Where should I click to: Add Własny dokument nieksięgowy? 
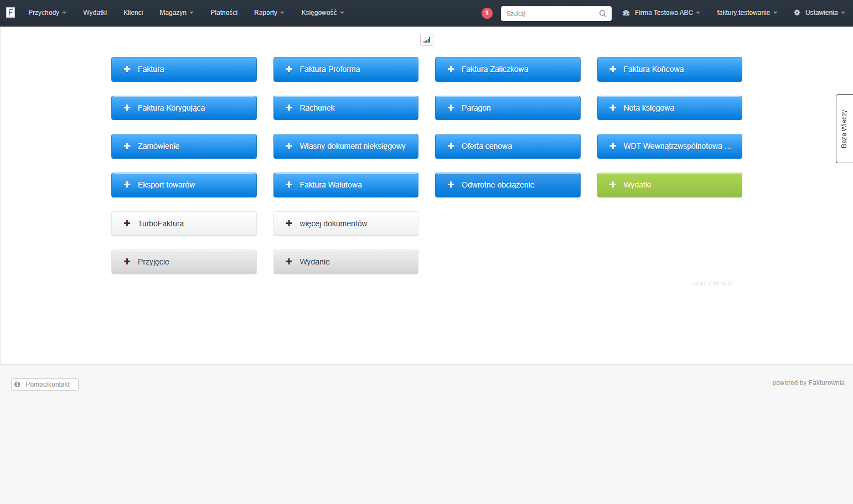pos(346,146)
